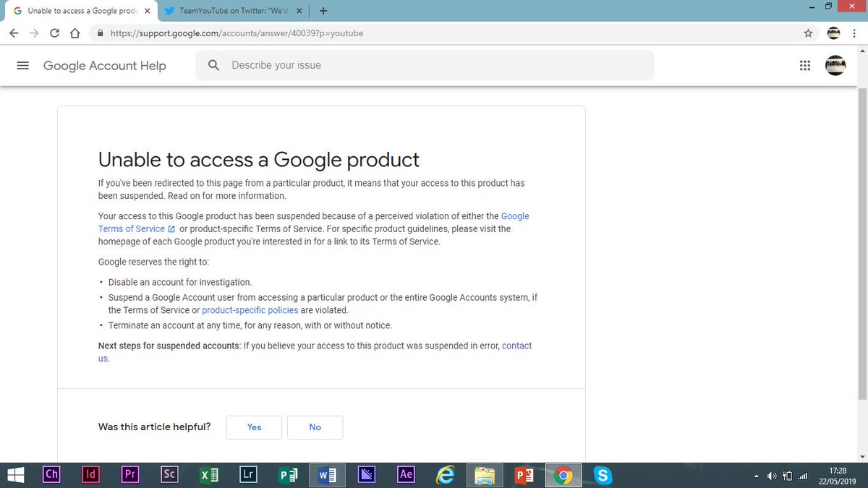Image resolution: width=868 pixels, height=488 pixels.
Task: Open the Chrome three-dot menu
Action: pyautogui.click(x=856, y=33)
